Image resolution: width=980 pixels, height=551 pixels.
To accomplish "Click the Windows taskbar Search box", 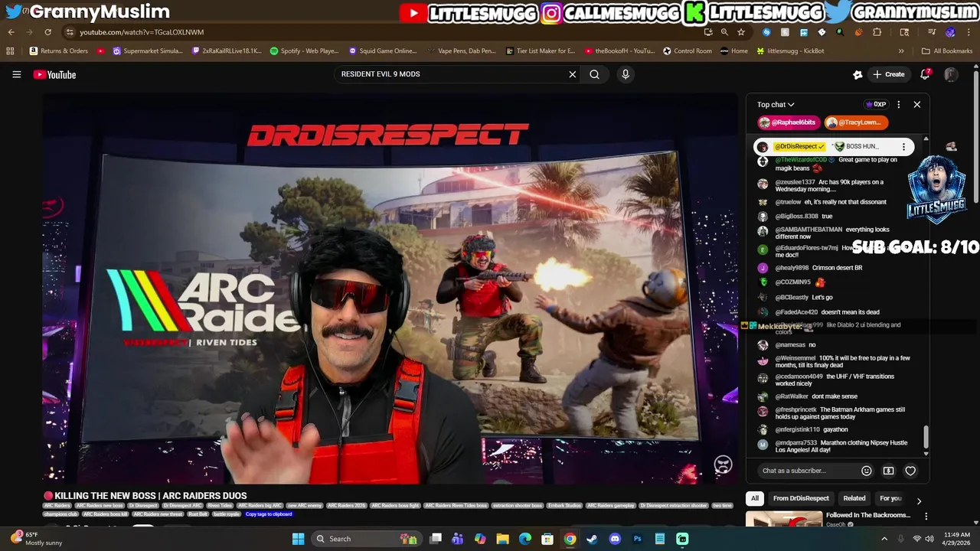I will coord(366,539).
